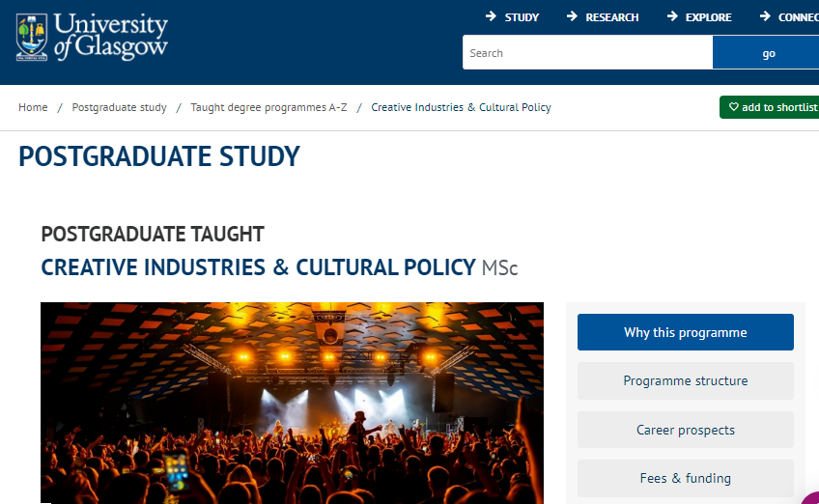Open Taught degree programmes A-Z breadcrumb
This screenshot has height=504, width=819.
click(x=268, y=107)
